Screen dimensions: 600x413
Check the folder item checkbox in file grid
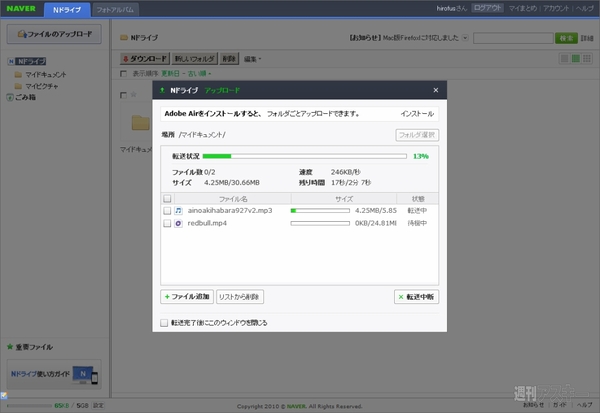123,95
